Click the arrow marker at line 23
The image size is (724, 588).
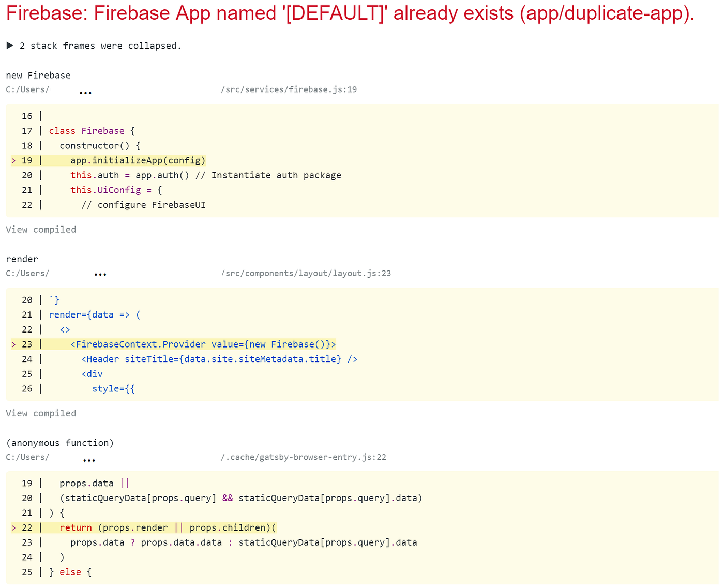13,344
